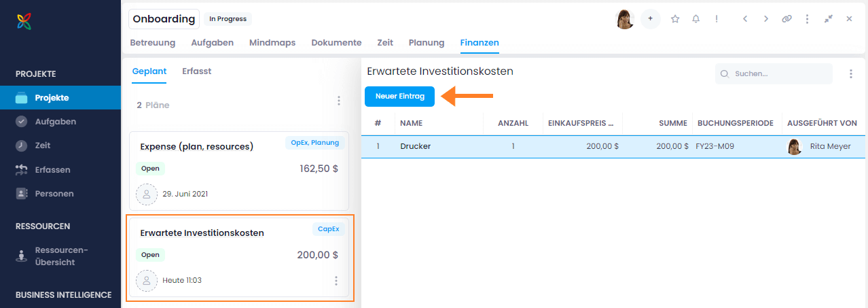Click the Neuer Eintrag button

[400, 97]
